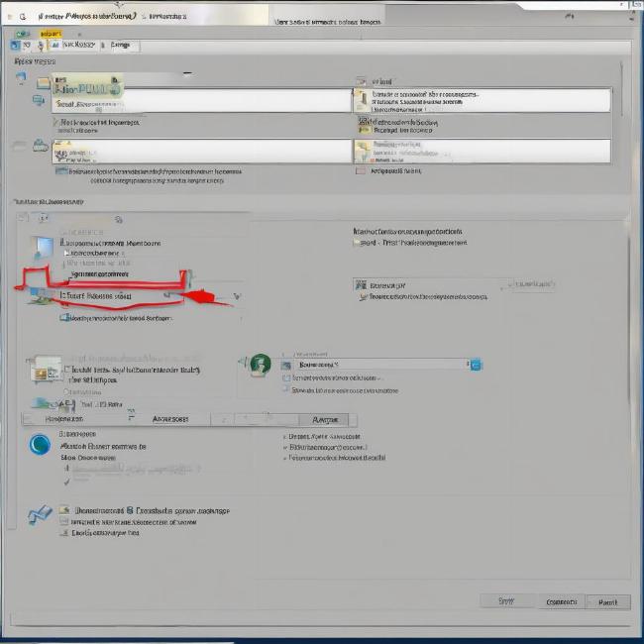Click the tilted blue monitor icon in lower panel
The image size is (644, 644).
(44, 248)
